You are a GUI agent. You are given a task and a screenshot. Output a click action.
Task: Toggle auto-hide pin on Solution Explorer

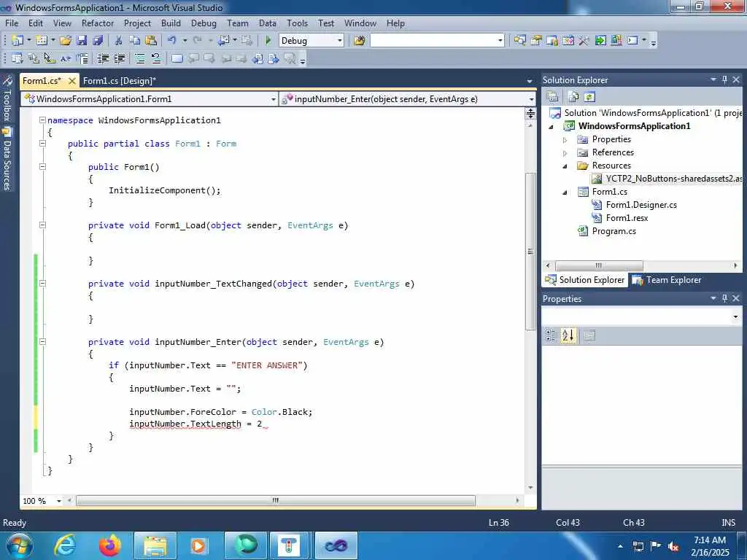point(724,79)
